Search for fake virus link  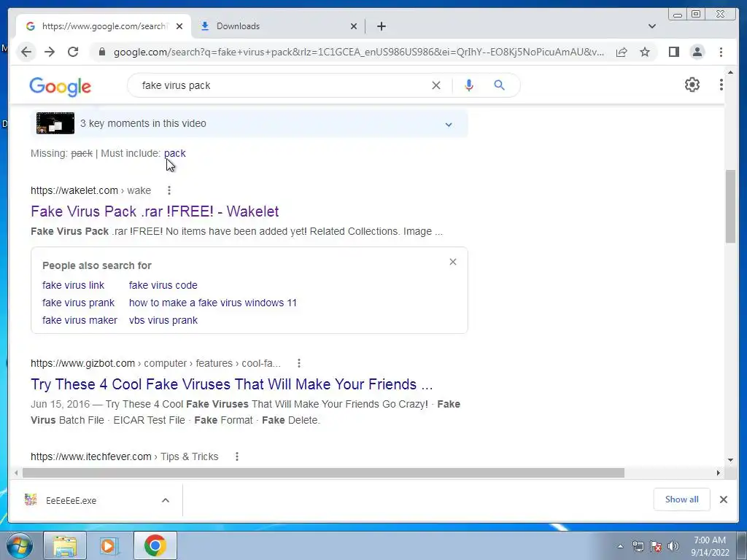click(x=74, y=285)
